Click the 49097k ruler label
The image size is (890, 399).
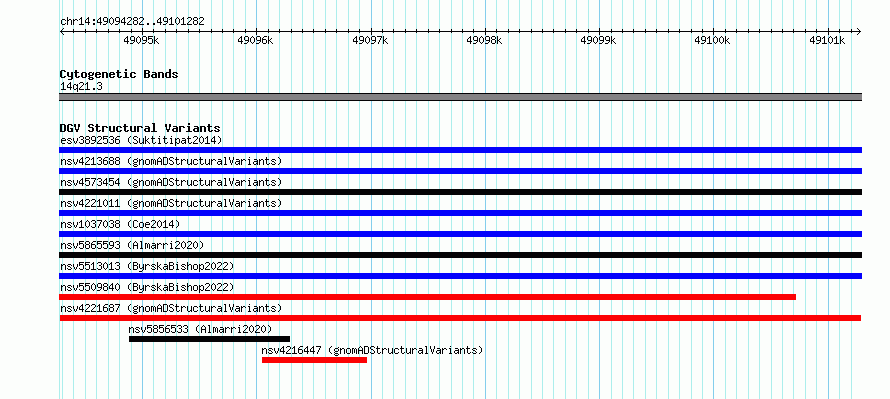point(370,40)
